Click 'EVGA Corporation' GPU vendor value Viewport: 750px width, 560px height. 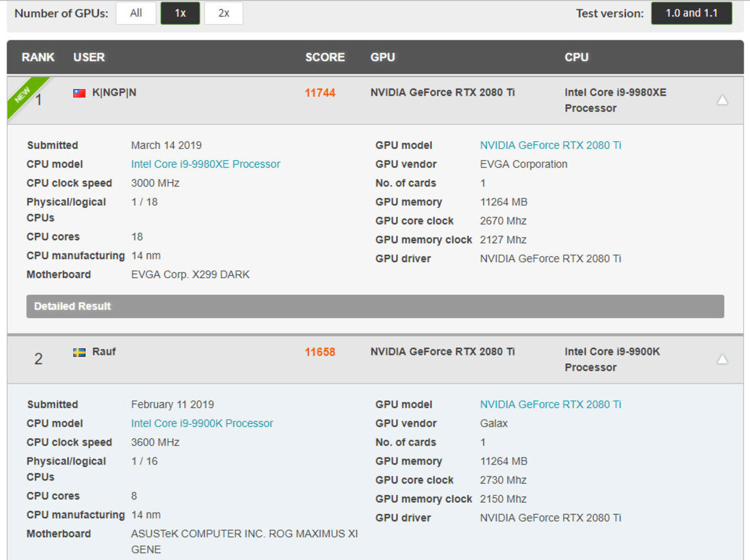524,164
